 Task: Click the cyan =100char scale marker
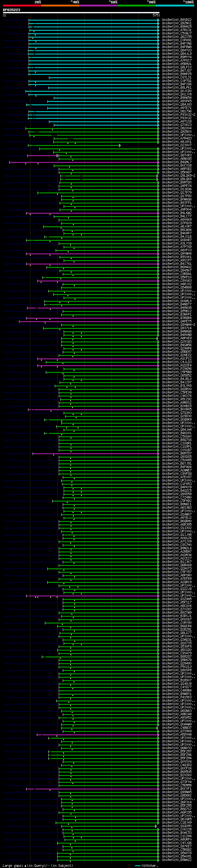[146, 866]
